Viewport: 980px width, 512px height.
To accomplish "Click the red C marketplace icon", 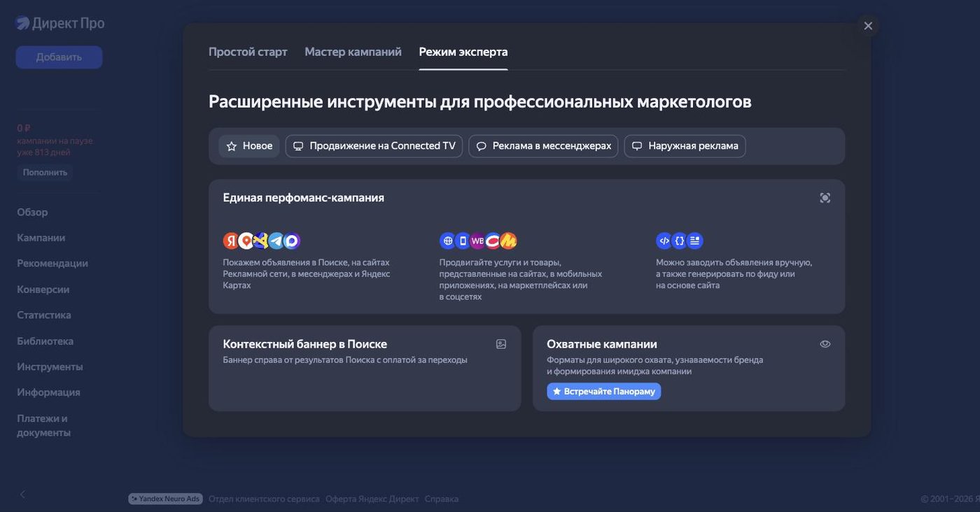I will (x=493, y=241).
